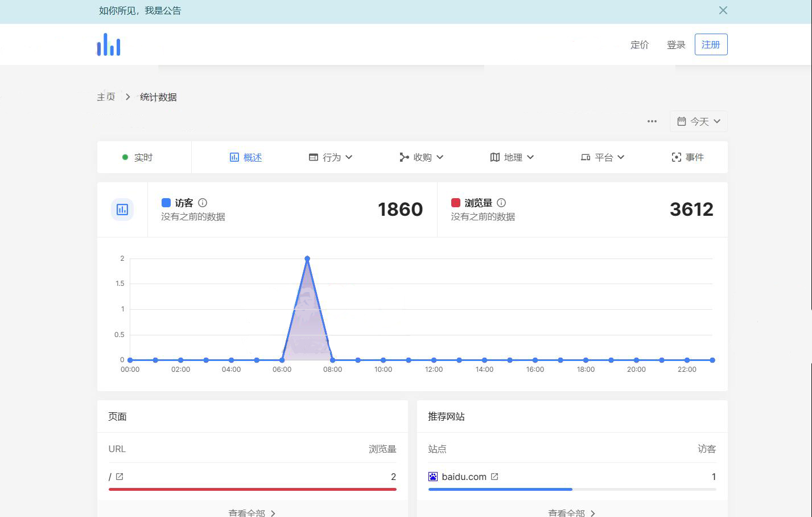This screenshot has height=517, width=812.
Task: Click the bar-chart site logo
Action: (109, 44)
